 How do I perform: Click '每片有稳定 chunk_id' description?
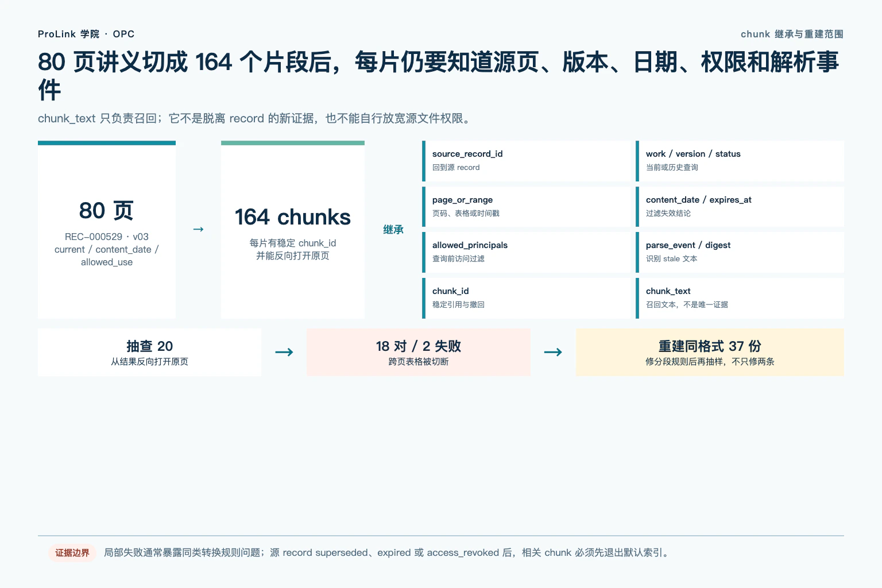coord(293,243)
